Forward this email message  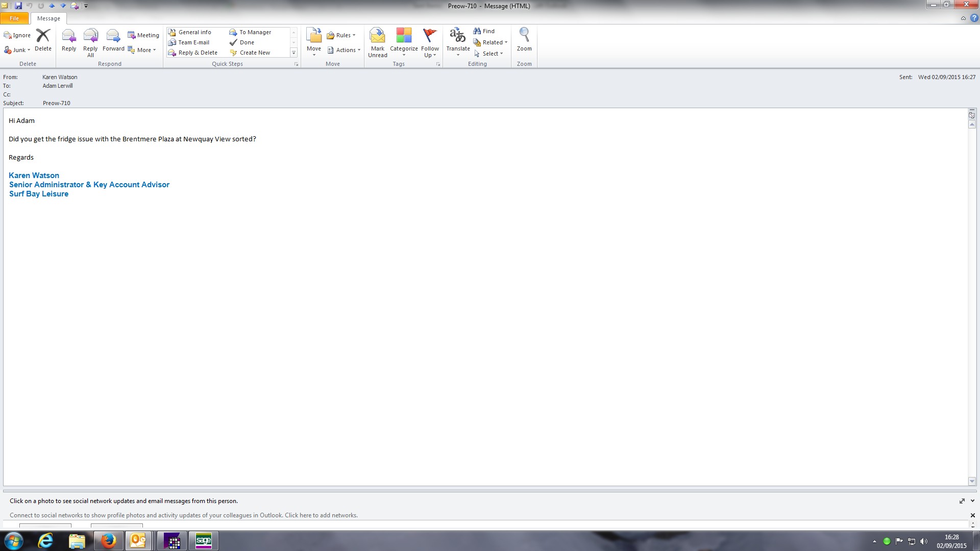[x=113, y=40]
